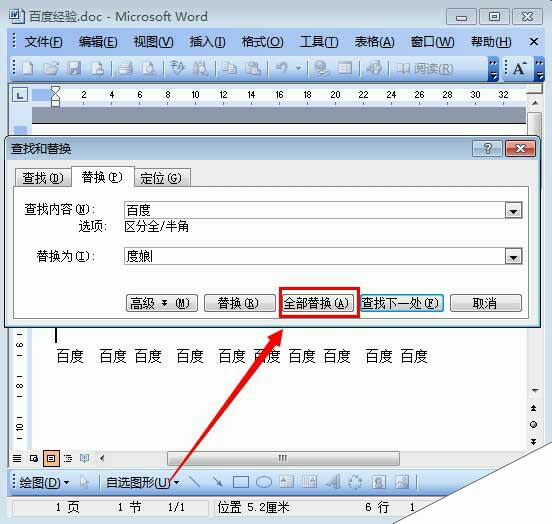Switch to Normal view icon

tap(17, 458)
